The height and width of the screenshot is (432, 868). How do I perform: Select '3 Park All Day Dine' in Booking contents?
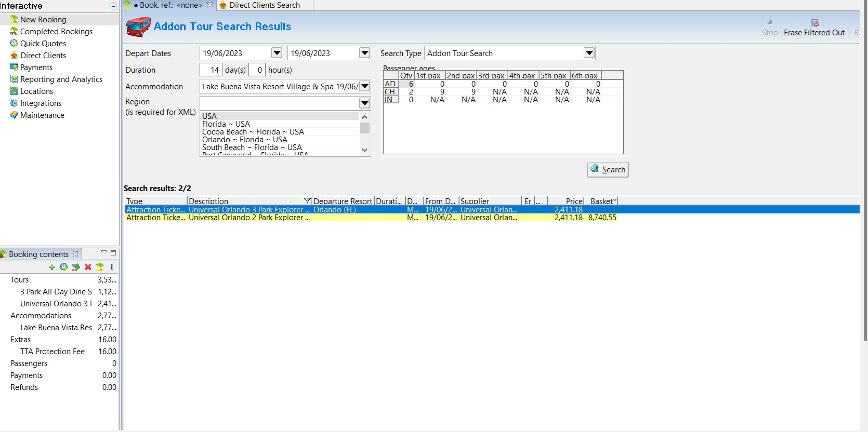[x=56, y=292]
